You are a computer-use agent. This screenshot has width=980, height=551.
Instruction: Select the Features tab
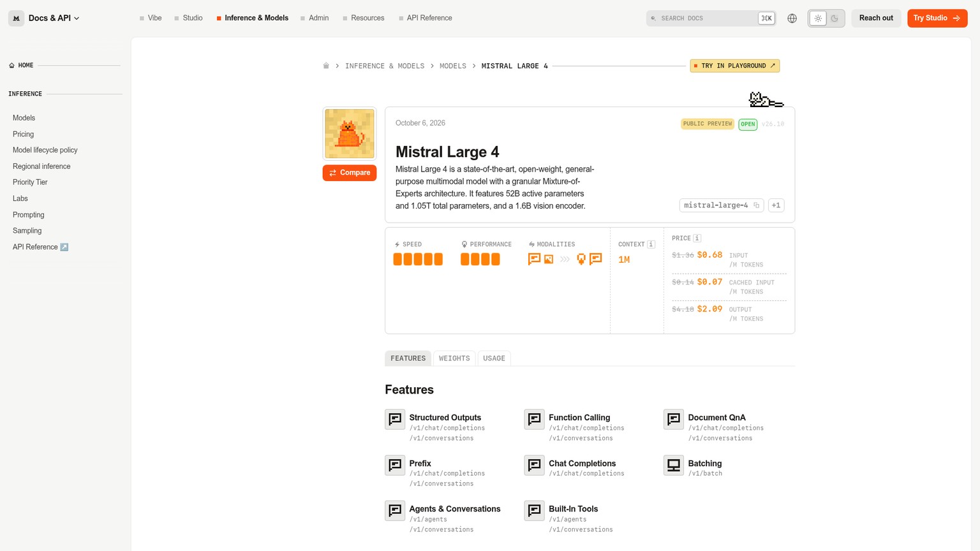click(408, 358)
